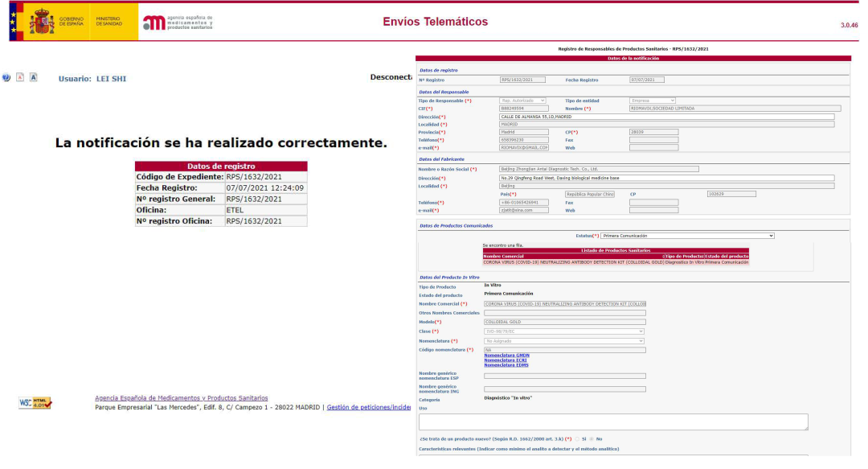Open the Estatus Primera Comunicación dropdown
This screenshot has height=469, width=868.
click(687, 237)
